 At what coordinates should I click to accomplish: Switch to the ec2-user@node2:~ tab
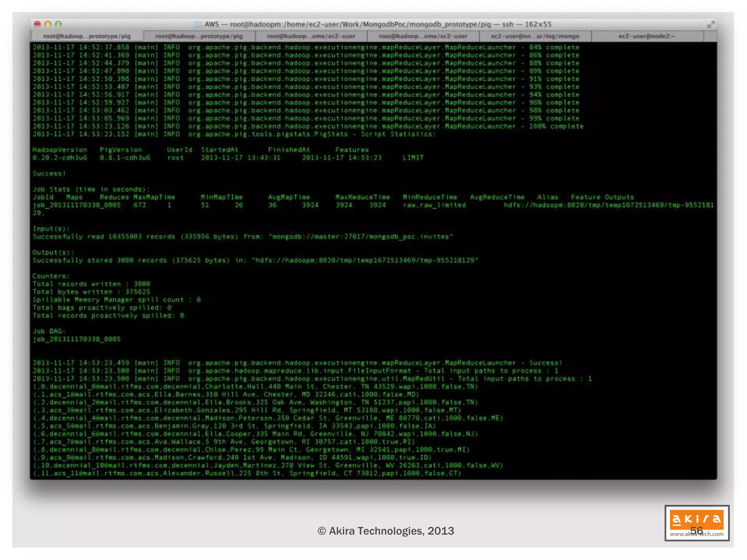point(647,36)
